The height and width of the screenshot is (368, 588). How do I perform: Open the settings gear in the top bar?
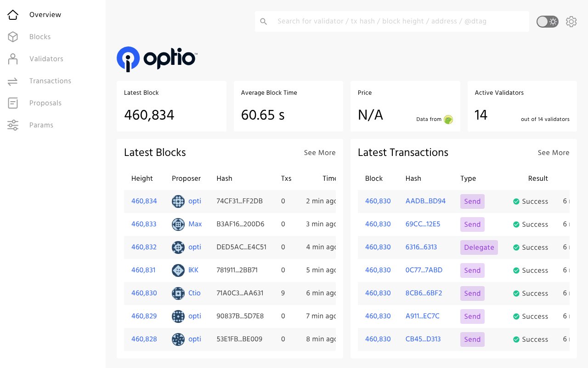pyautogui.click(x=571, y=21)
